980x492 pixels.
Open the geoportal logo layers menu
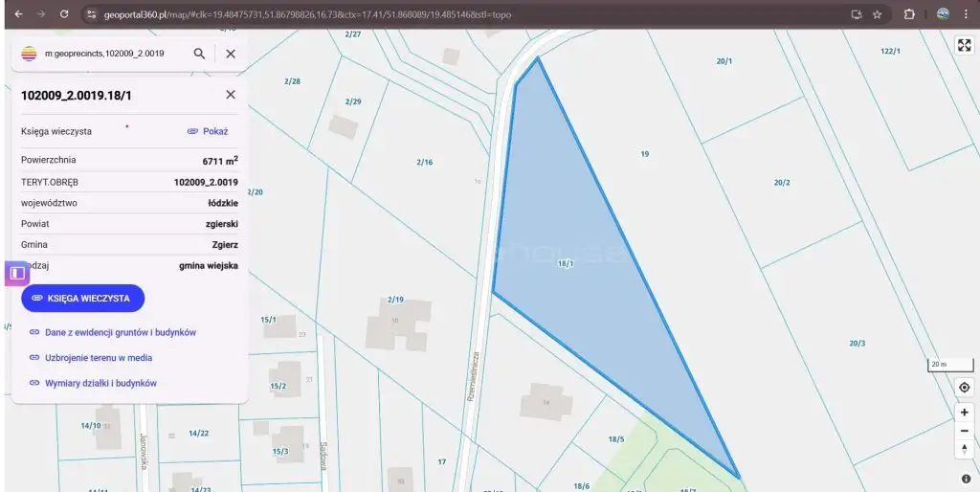pos(29,54)
